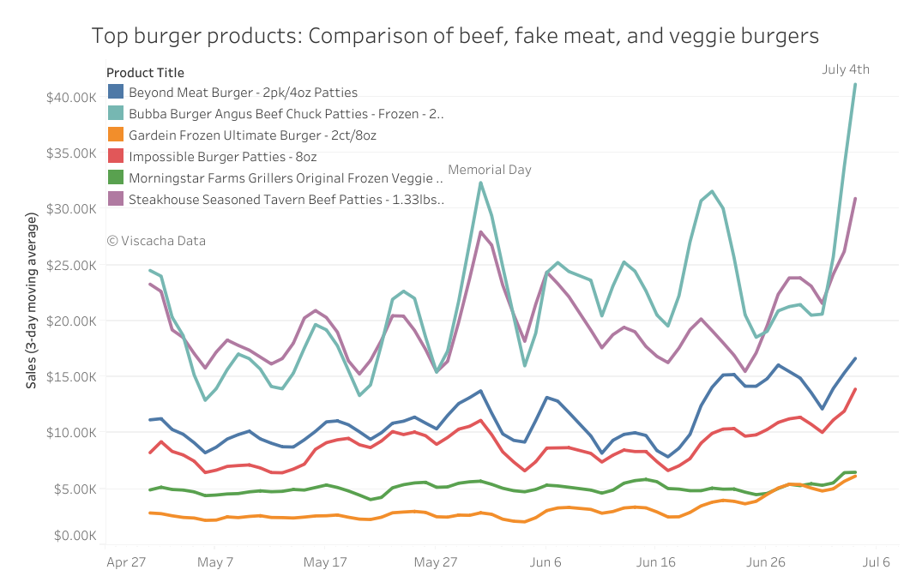Click the July 4th annotation label
Viewport: 910px width, 588px height.
pyautogui.click(x=846, y=69)
